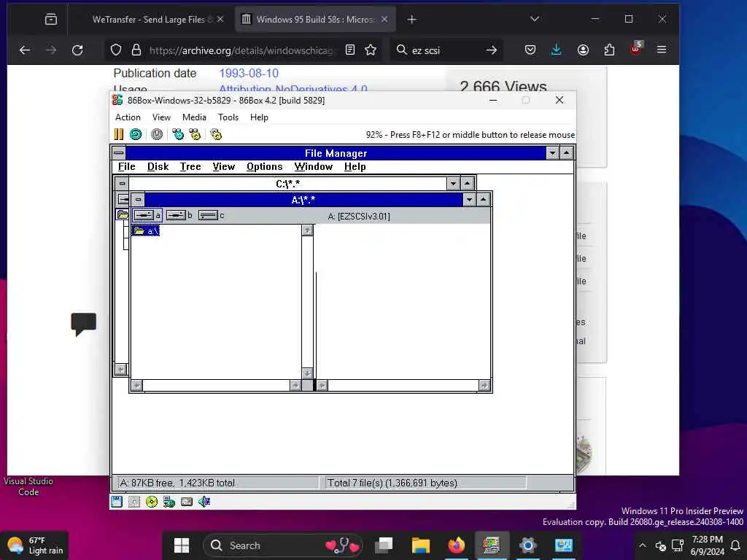This screenshot has width=747, height=560.
Task: Click the ACPI shutdown power icon
Action: [157, 134]
